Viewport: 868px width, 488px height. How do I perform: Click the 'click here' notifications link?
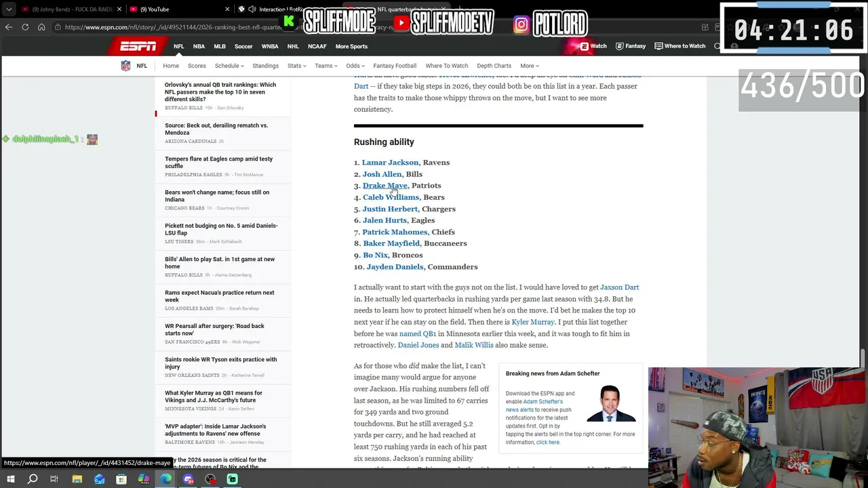coord(548,443)
